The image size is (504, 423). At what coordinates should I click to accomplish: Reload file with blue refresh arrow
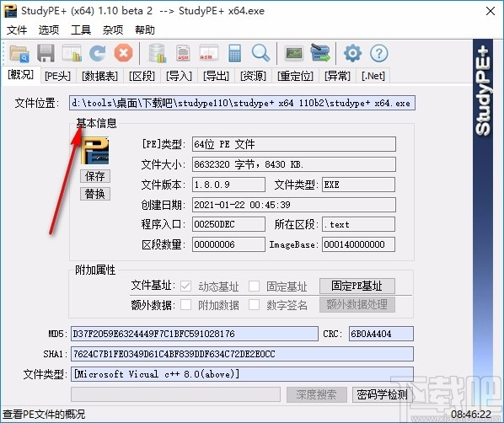click(98, 53)
